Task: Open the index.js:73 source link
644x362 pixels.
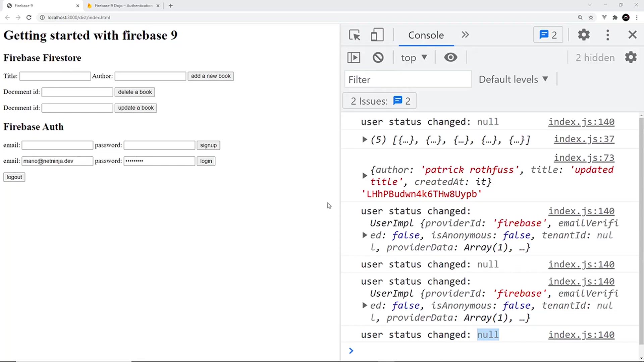Action: (584, 158)
